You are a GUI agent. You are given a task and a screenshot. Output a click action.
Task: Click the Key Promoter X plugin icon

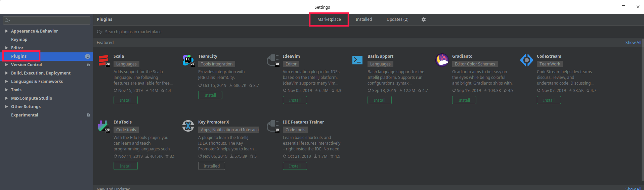pyautogui.click(x=188, y=126)
